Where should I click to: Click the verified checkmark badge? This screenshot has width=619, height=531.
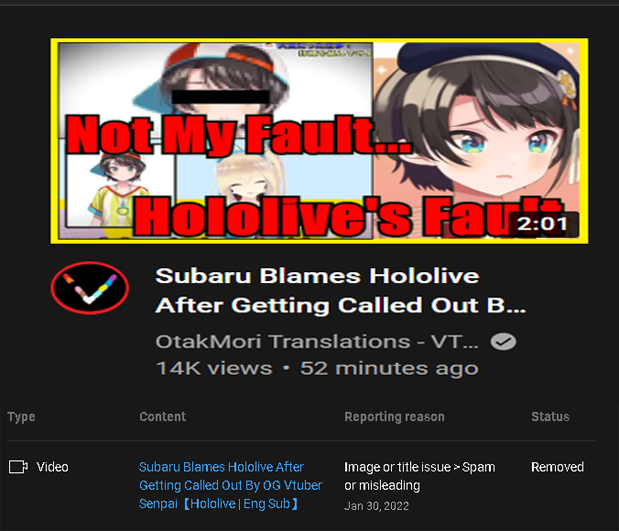pyautogui.click(x=503, y=341)
